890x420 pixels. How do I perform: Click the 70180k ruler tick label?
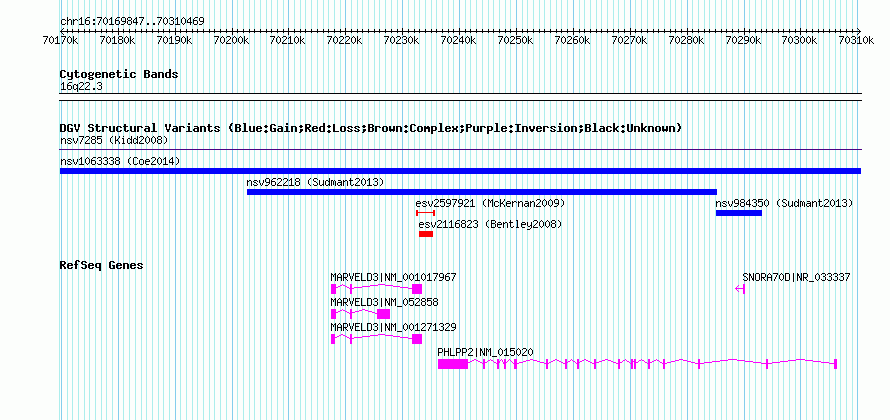(x=117, y=40)
